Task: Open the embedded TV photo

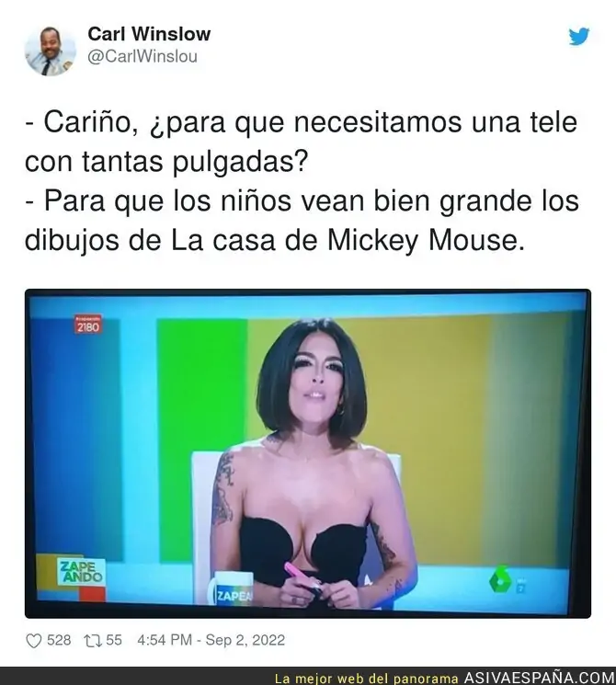Action: point(308,453)
